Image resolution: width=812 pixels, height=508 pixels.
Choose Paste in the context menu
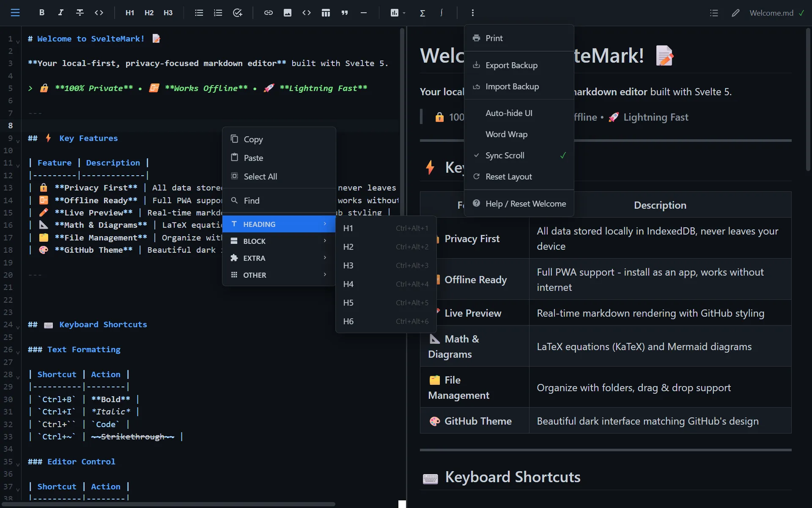coord(279,158)
